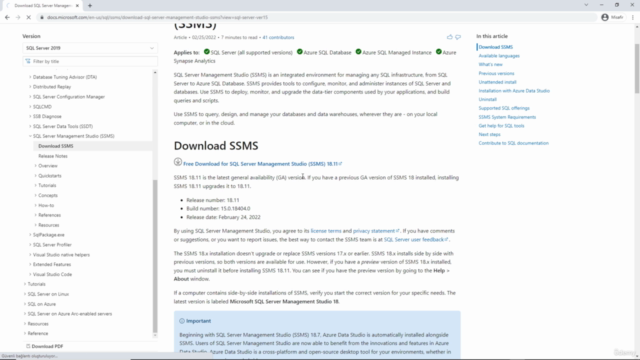This screenshot has height=360, width=640.
Task: Expand SQL Server Profiler node
Action: click(30, 244)
